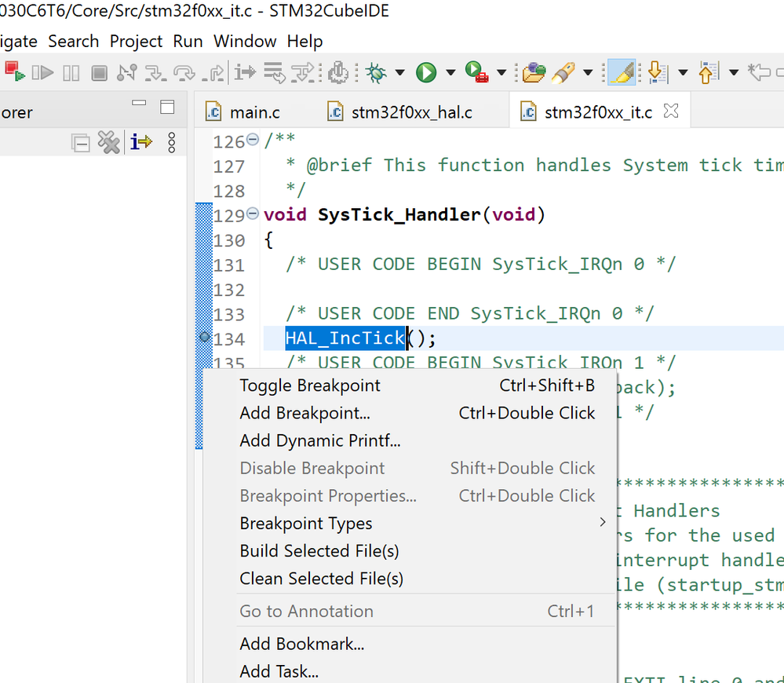The image size is (784, 683).
Task: Click the Debug bug icon
Action: click(376, 73)
